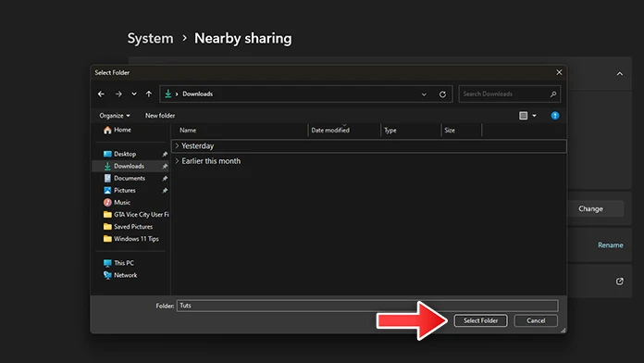Go forward with the right arrow
Image resolution: width=644 pixels, height=363 pixels.
coord(118,94)
